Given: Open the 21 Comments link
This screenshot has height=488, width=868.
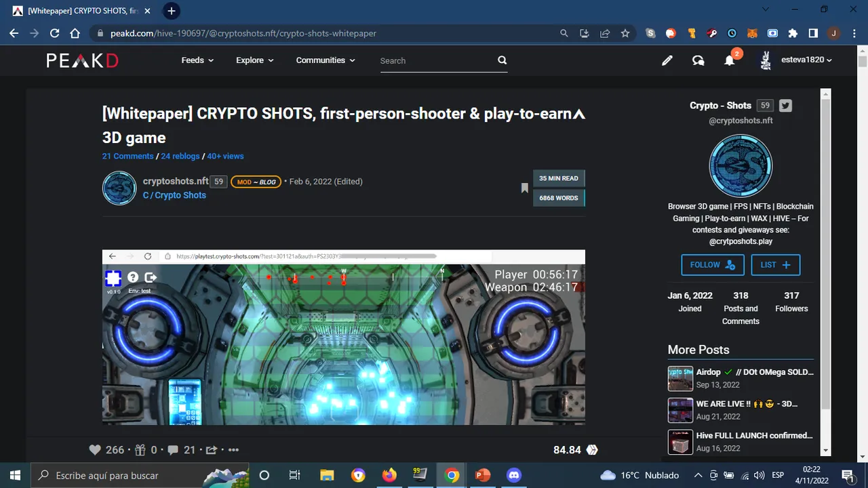Looking at the screenshot, I should pyautogui.click(x=127, y=156).
